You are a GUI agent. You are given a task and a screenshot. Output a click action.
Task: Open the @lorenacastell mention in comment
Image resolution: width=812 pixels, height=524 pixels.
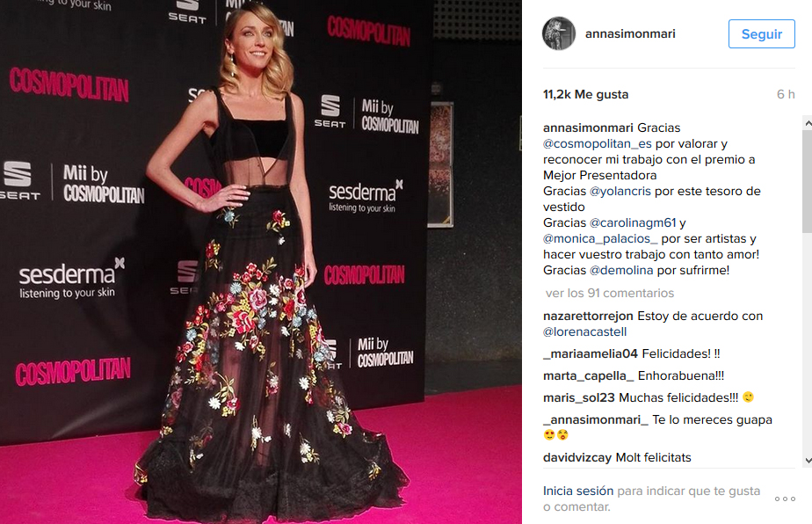[x=584, y=332]
